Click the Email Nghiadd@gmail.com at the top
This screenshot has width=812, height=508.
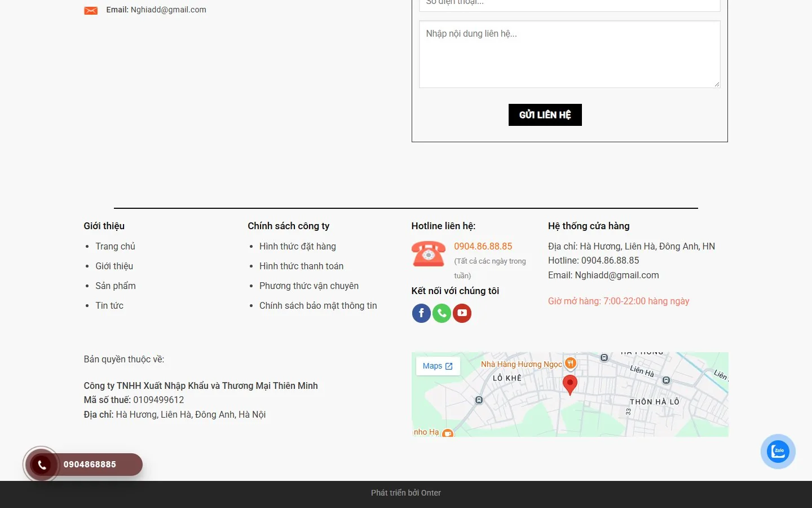pos(156,10)
